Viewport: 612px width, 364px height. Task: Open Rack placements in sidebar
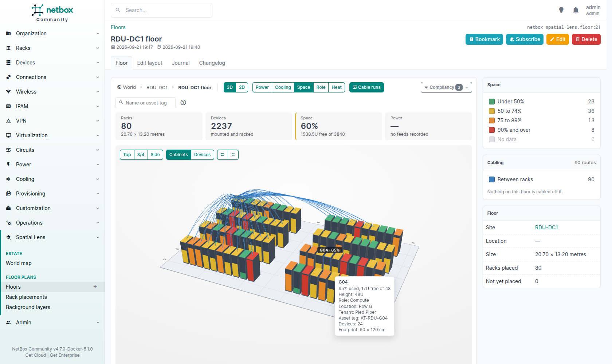pos(26,297)
